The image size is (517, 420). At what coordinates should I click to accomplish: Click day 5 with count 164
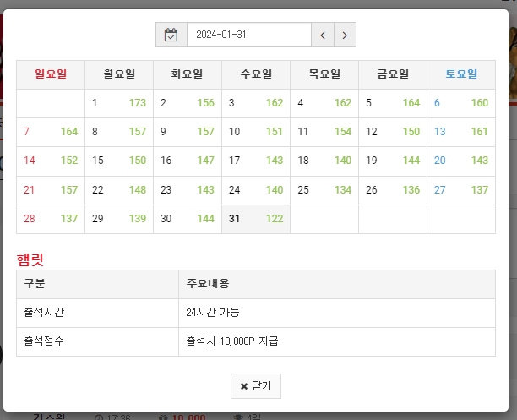pyautogui.click(x=393, y=103)
